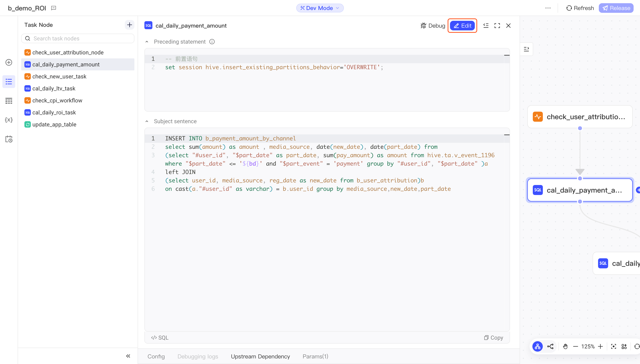The width and height of the screenshot is (640, 364).
Task: Click the auto-arrange nodes icon
Action: click(624, 346)
